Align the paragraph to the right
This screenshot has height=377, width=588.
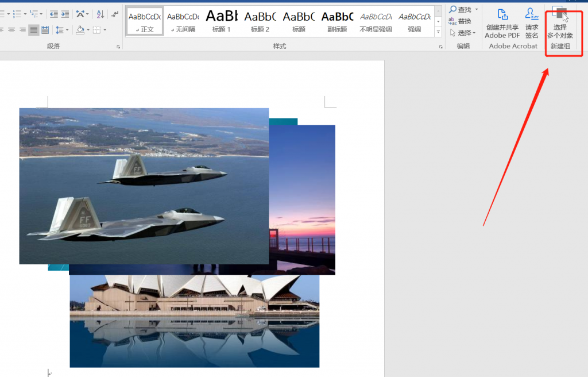click(x=22, y=30)
